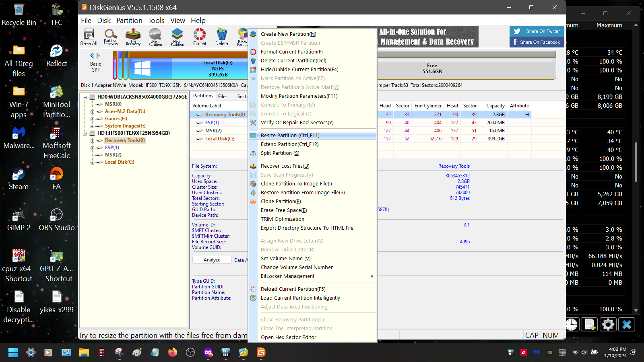Open the Reflect desktop shortcut
This screenshot has width=644, height=362.
[57, 56]
